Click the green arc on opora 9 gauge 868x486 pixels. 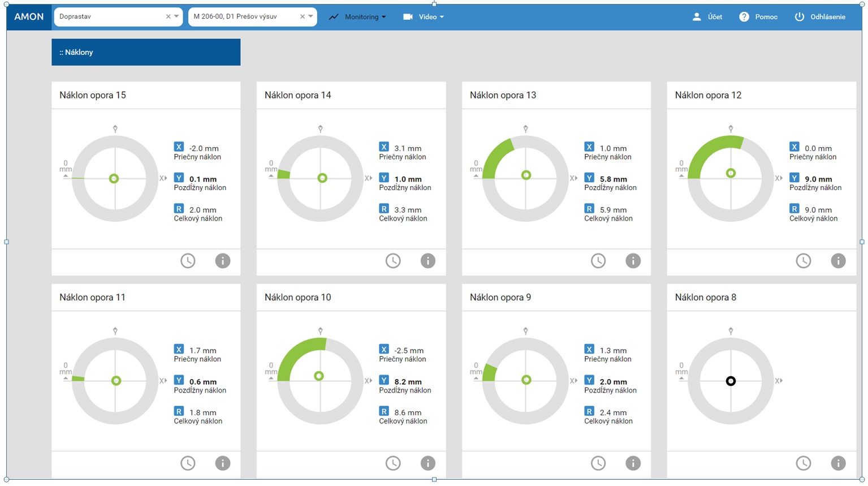[489, 373]
